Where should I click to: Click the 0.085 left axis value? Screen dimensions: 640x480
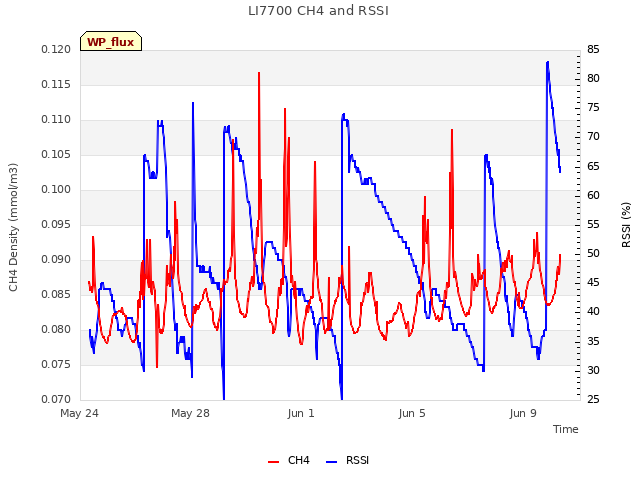click(56, 294)
